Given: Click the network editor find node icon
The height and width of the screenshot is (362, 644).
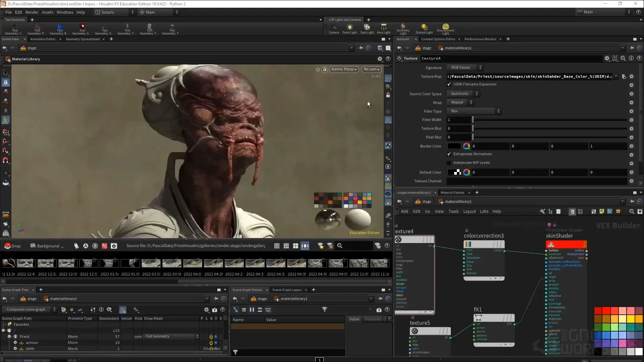Looking at the screenshot, I should point(632,212).
